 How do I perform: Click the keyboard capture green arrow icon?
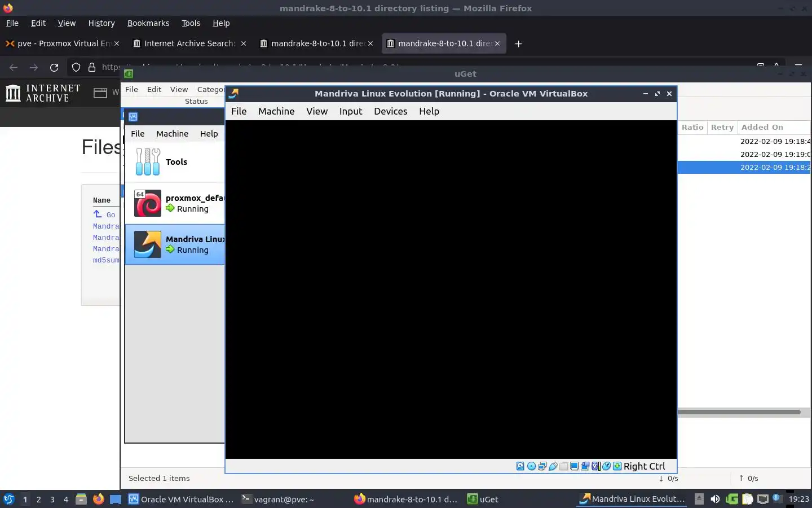(617, 466)
